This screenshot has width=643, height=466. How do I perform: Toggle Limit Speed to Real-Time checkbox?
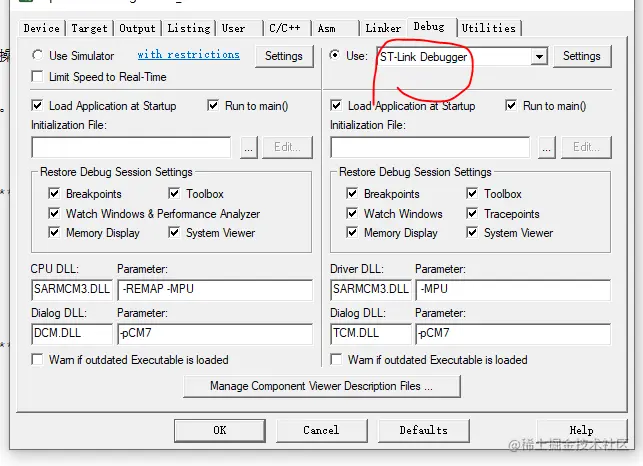37,77
